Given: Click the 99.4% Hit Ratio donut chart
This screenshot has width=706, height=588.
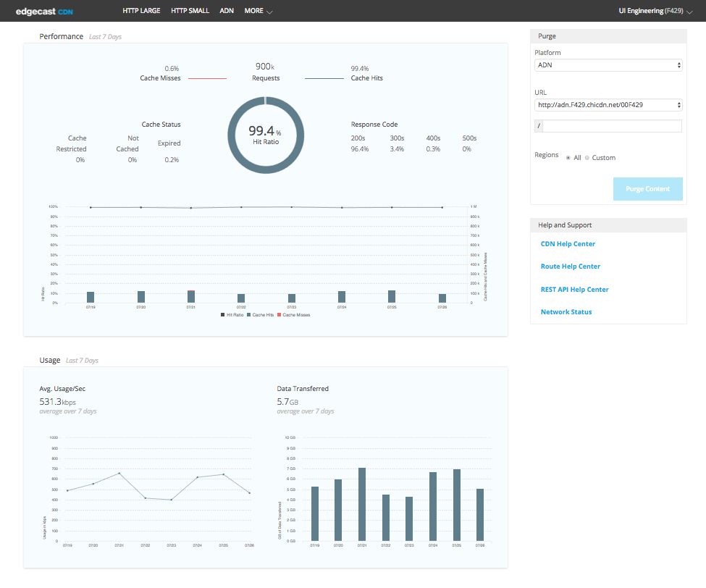Looking at the screenshot, I should (266, 135).
